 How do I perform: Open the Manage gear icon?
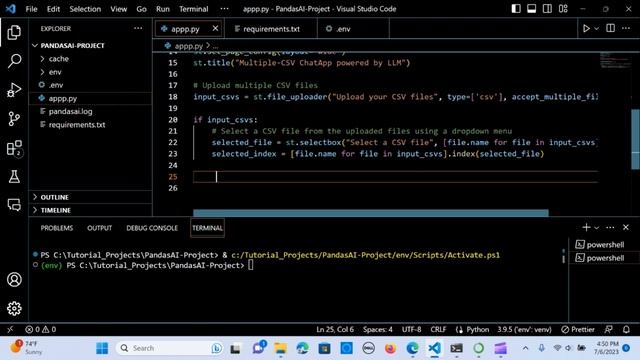click(14, 309)
